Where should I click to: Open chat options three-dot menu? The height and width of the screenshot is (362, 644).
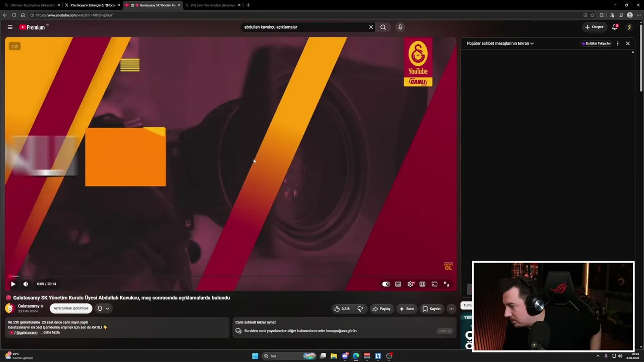618,44
